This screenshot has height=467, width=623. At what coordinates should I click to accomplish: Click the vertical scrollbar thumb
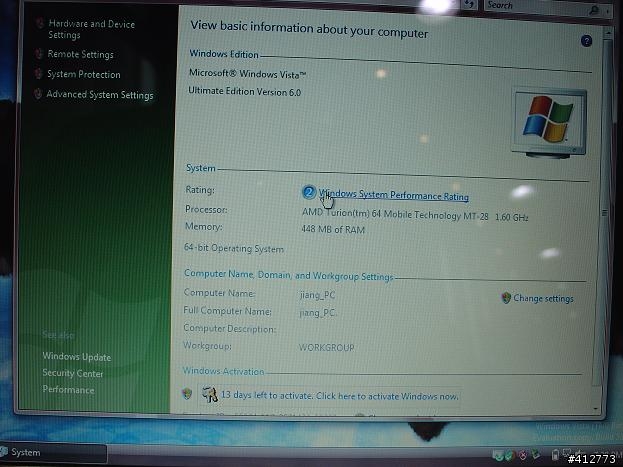tap(604, 213)
